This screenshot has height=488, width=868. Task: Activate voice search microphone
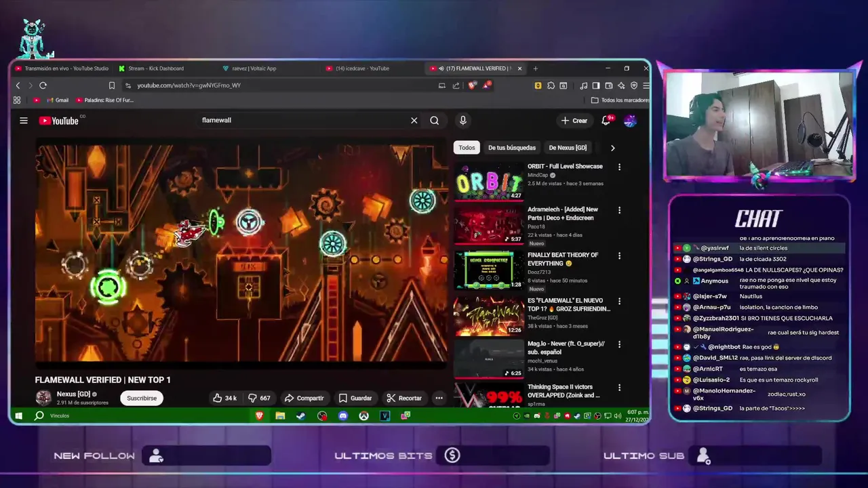462,121
